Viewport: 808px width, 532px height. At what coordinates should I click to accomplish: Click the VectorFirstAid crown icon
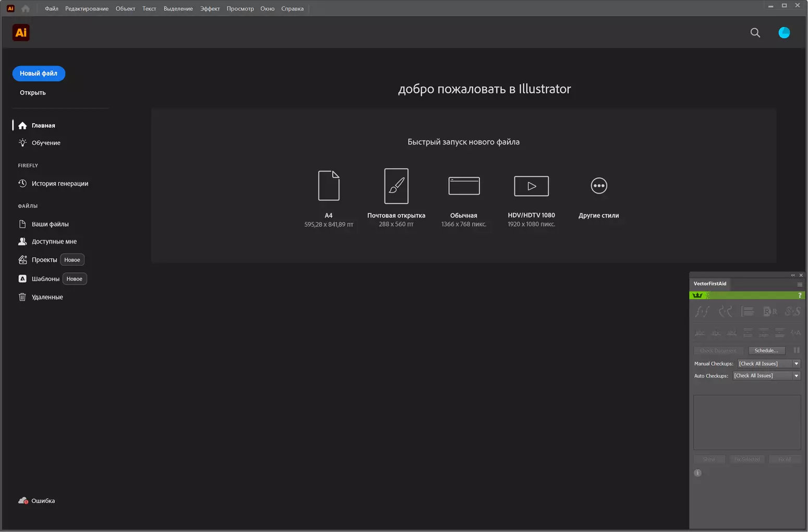697,295
